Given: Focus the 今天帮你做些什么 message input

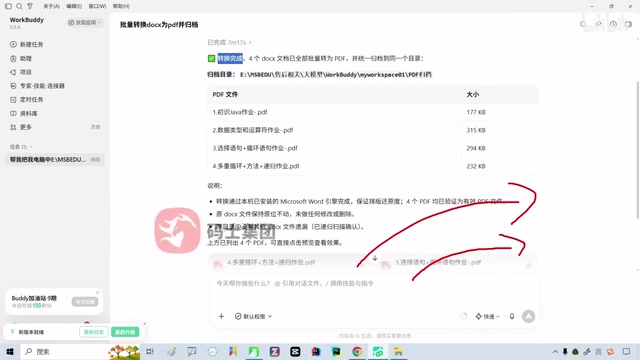Looking at the screenshot, I should click(x=374, y=283).
